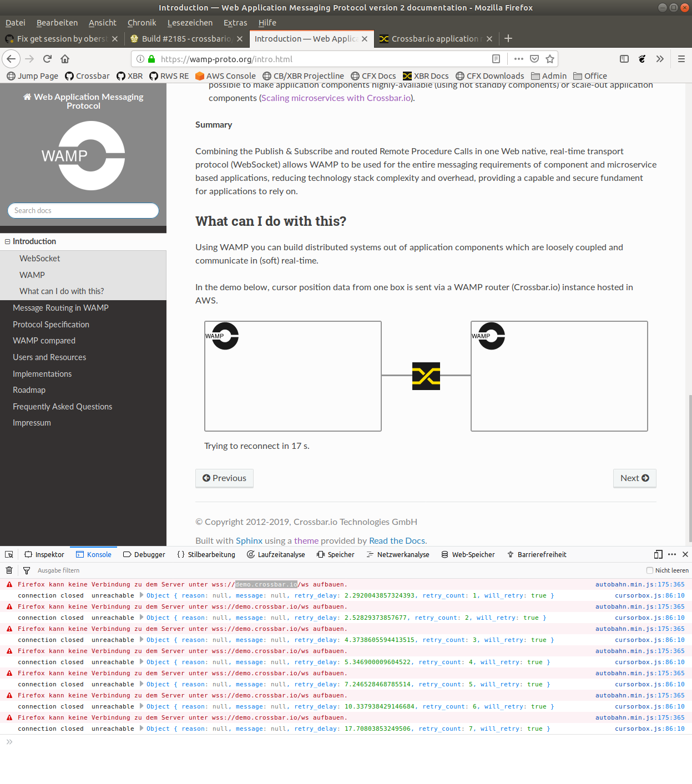The image size is (692, 784).
Task: Switch to the Debugger devtools tab
Action: point(144,554)
